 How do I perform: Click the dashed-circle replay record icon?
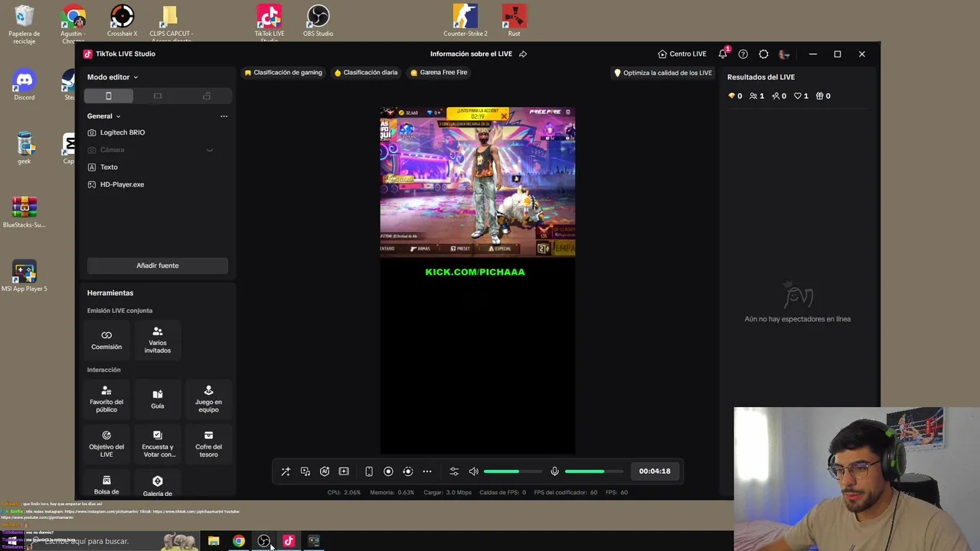coord(407,471)
